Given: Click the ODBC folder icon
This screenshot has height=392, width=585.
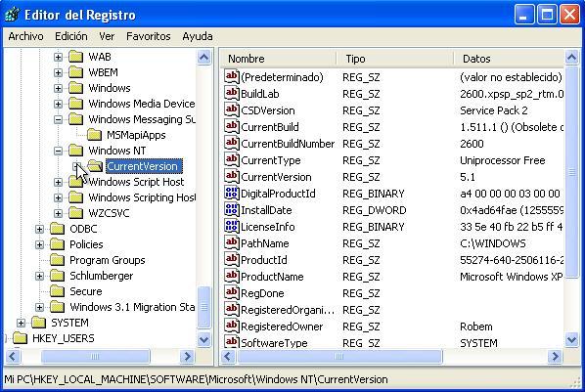Looking at the screenshot, I should [58, 229].
